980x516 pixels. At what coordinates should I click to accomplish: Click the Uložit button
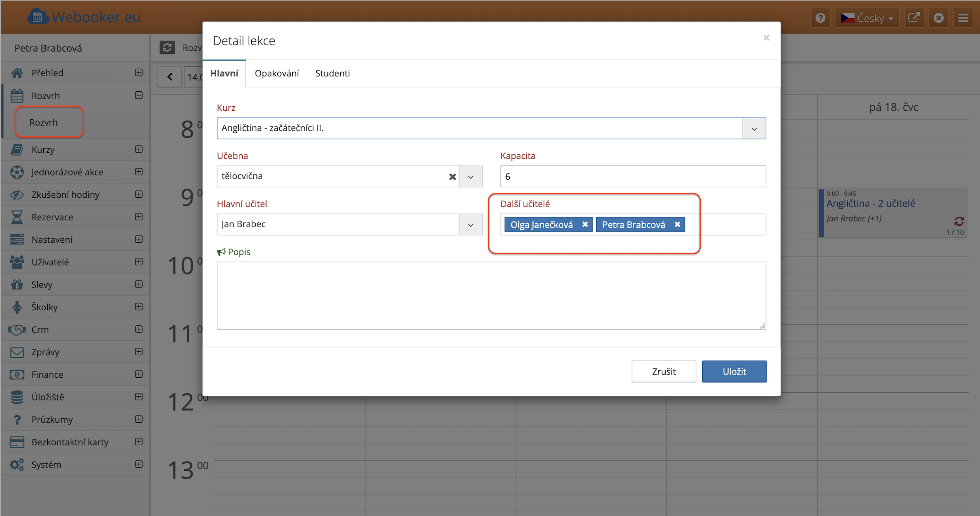coord(734,371)
